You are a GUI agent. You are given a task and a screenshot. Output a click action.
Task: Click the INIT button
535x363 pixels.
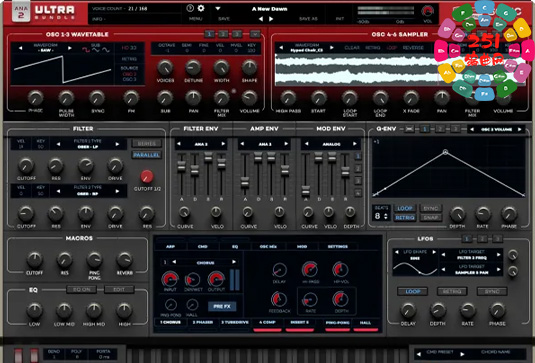(x=339, y=19)
